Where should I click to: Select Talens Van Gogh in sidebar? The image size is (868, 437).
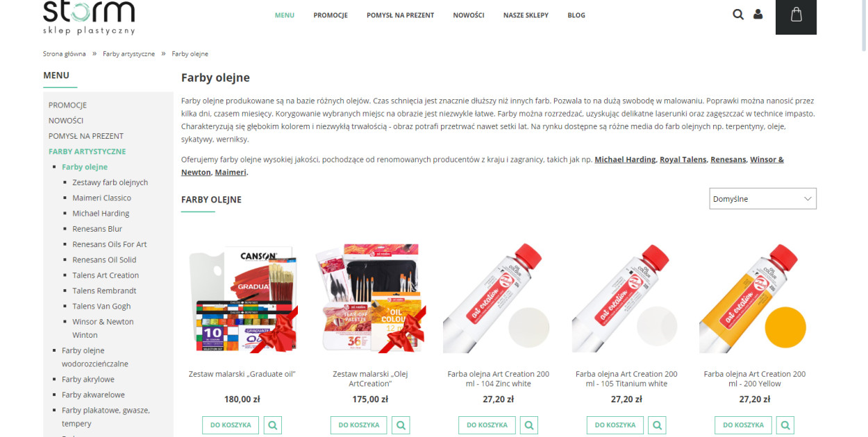(x=101, y=306)
